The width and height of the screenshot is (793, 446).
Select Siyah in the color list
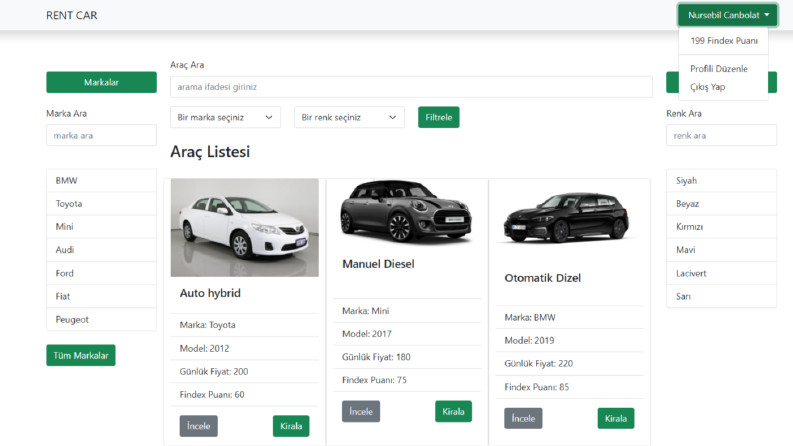(x=721, y=181)
